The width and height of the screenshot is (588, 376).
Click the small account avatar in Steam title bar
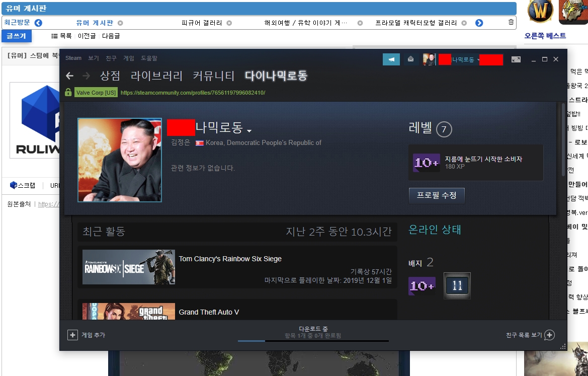click(429, 59)
